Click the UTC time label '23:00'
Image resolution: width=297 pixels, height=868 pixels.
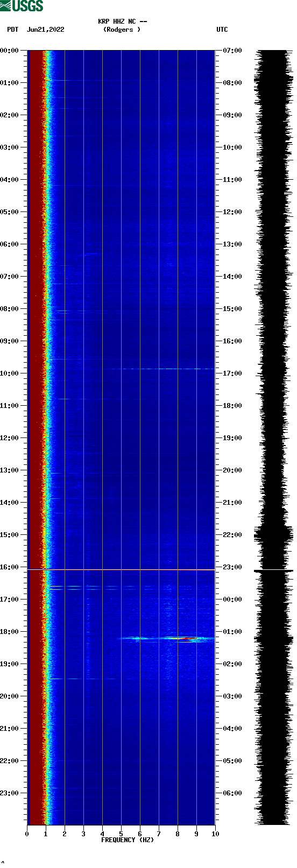pyautogui.click(x=232, y=567)
